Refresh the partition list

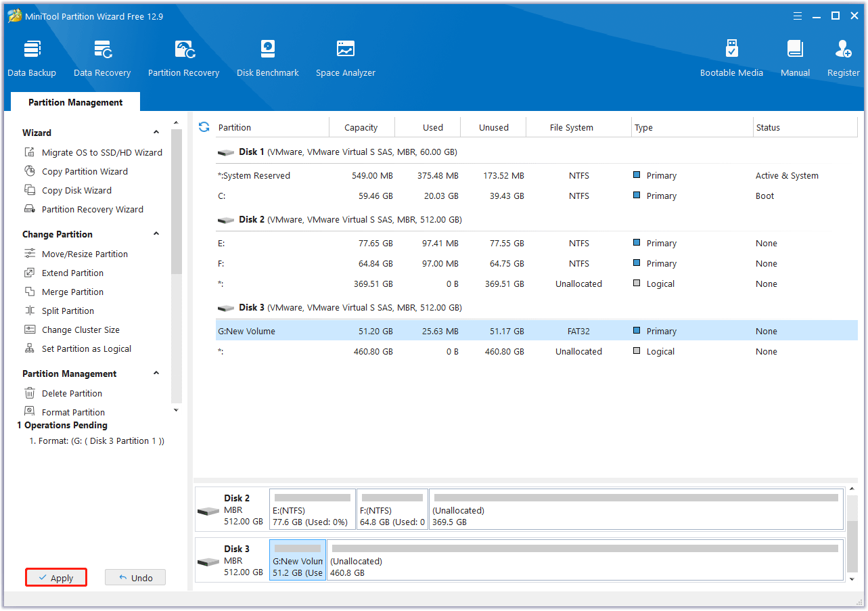pyautogui.click(x=204, y=127)
